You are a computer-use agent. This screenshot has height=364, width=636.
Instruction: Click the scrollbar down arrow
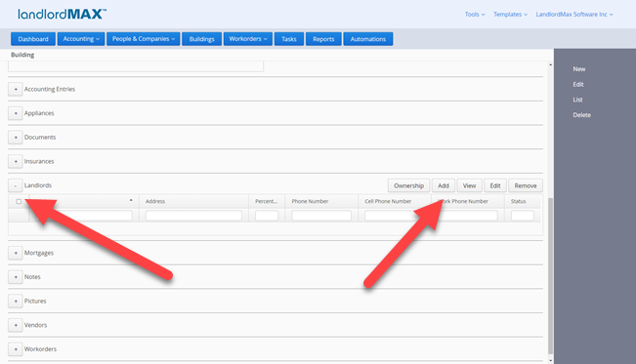click(x=550, y=360)
